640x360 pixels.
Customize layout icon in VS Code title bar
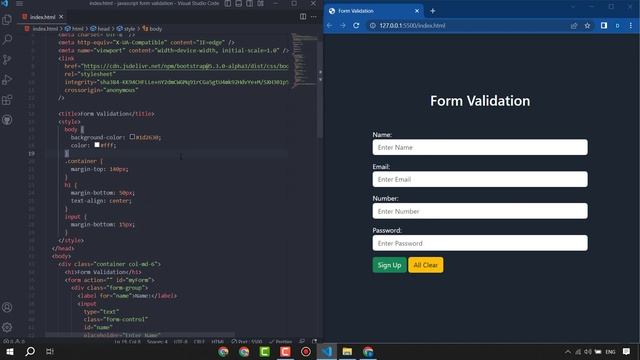click(x=260, y=3)
